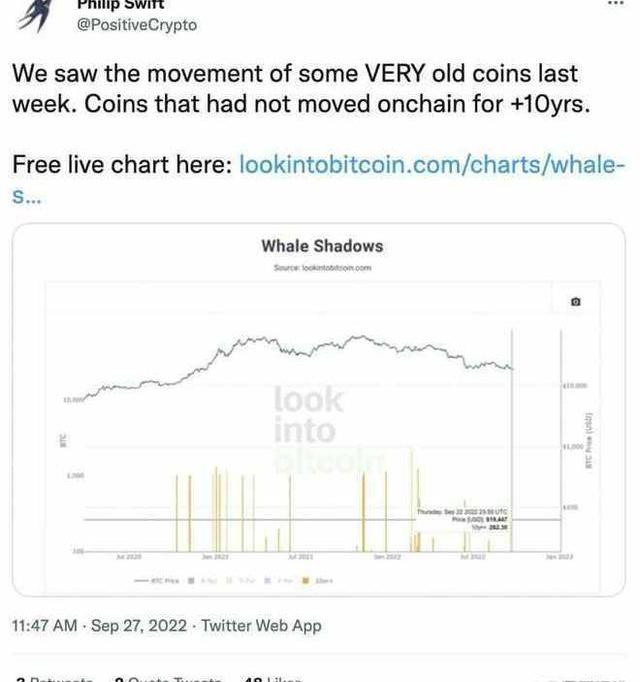
Task: Click the Jul 2021 x-axis label
Action: point(300,557)
